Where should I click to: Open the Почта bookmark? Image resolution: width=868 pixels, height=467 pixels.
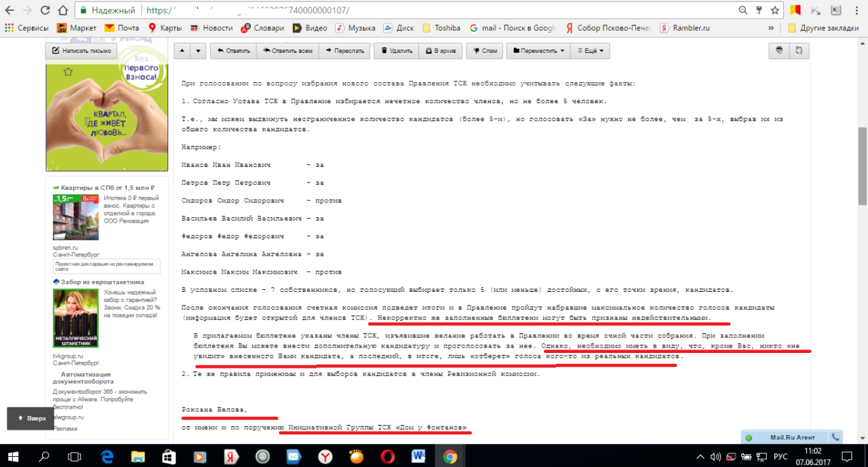[x=121, y=28]
